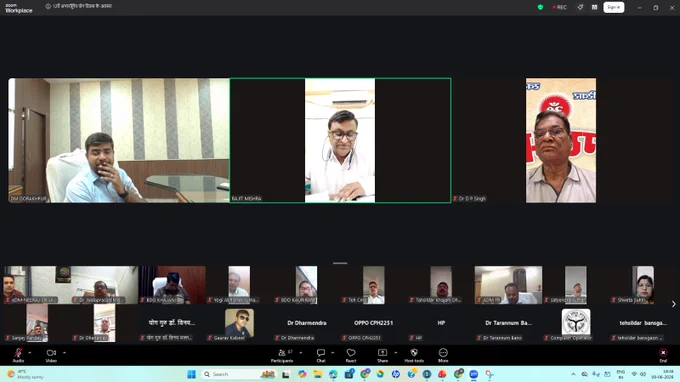Select Sanjay Pandey participant thumbnail
Image resolution: width=680 pixels, height=382 pixels.
(x=37, y=323)
